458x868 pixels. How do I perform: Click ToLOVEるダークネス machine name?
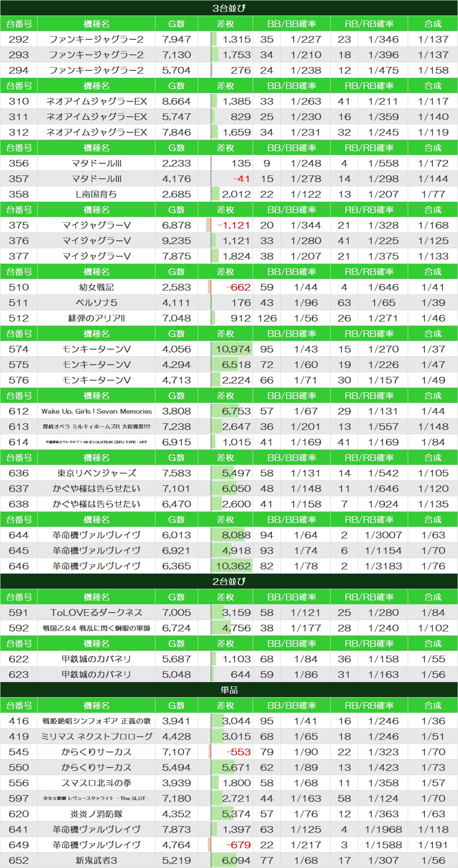96,613
